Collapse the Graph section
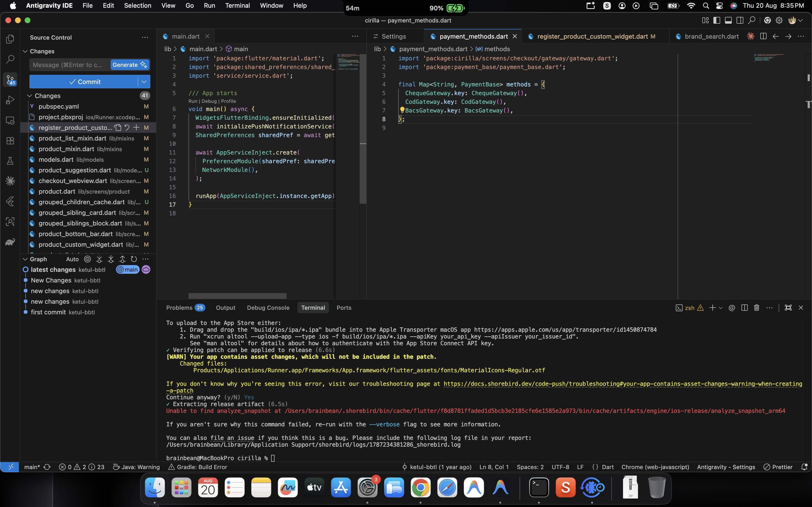Image resolution: width=812 pixels, height=507 pixels. point(25,259)
